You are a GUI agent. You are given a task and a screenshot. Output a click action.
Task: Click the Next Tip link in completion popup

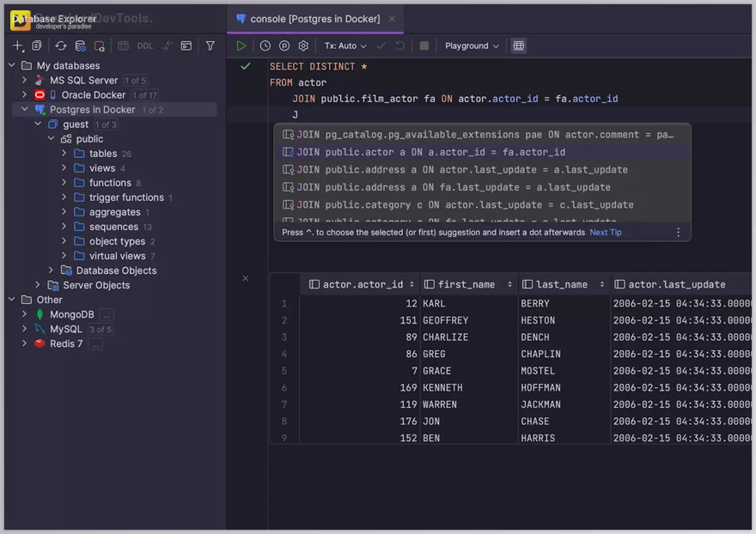[606, 233]
